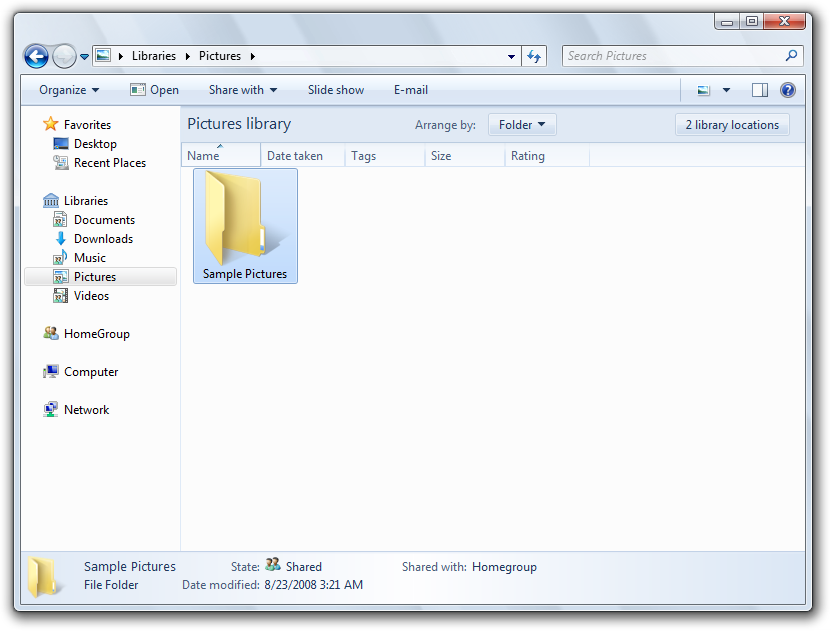Click the Pictures library icon in sidebar
Image resolution: width=832 pixels, height=632 pixels.
[x=60, y=276]
